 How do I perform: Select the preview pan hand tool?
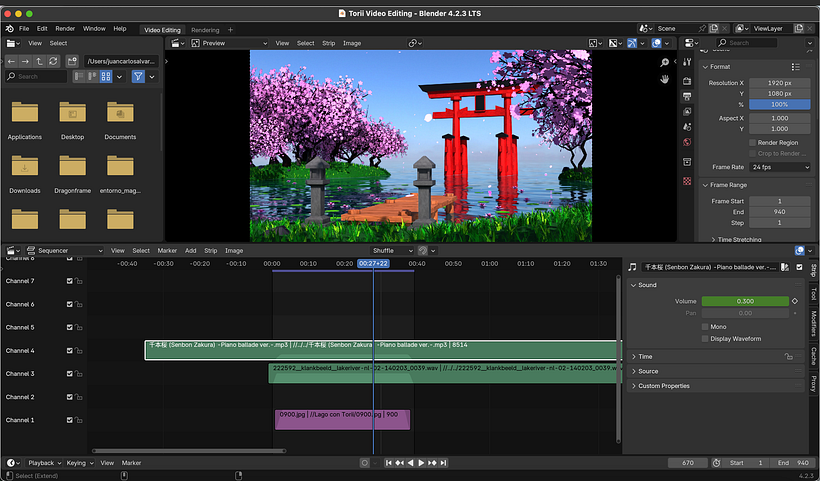tap(665, 79)
